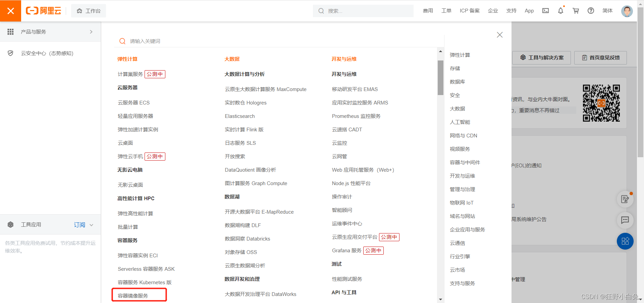Jump to 弹性计算 category on right

pos(460,55)
